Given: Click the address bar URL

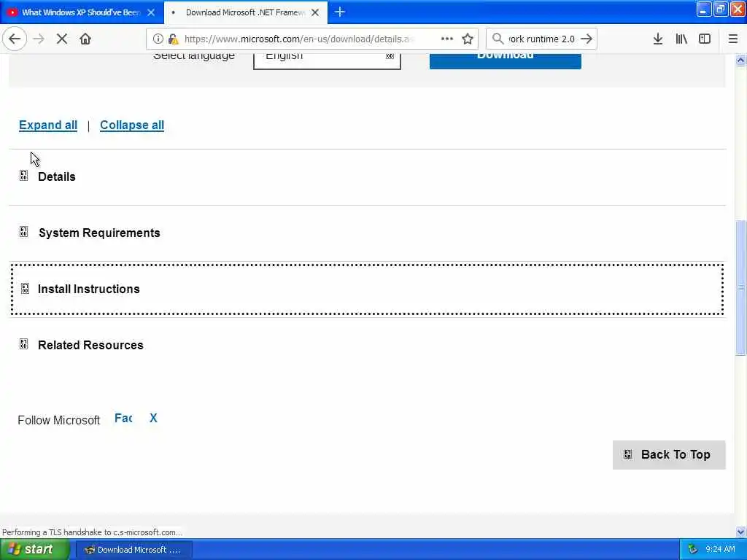Looking at the screenshot, I should [x=299, y=39].
